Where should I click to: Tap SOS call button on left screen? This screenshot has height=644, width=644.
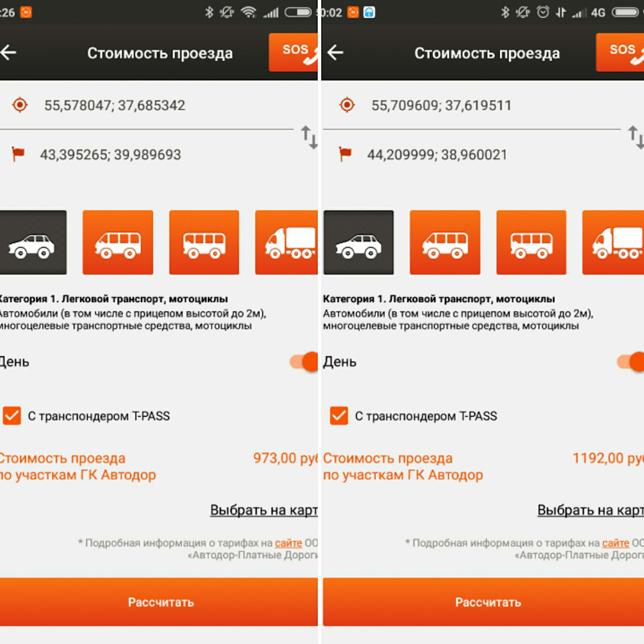click(293, 52)
